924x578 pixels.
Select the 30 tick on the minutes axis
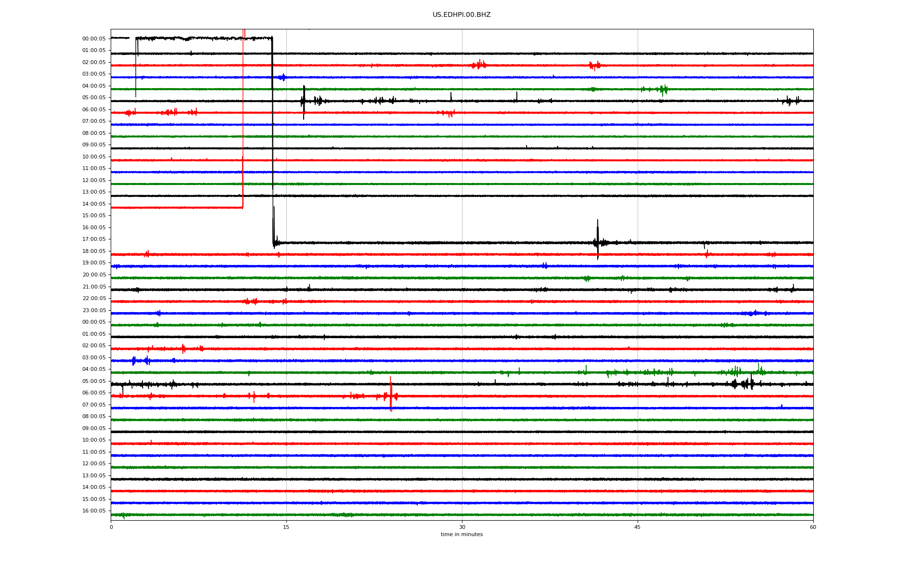pyautogui.click(x=462, y=527)
